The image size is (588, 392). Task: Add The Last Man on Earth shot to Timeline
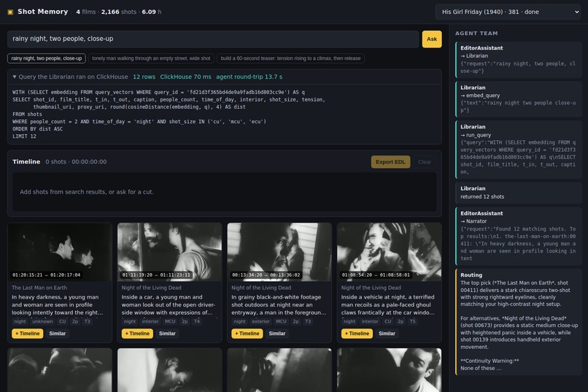pyautogui.click(x=28, y=334)
